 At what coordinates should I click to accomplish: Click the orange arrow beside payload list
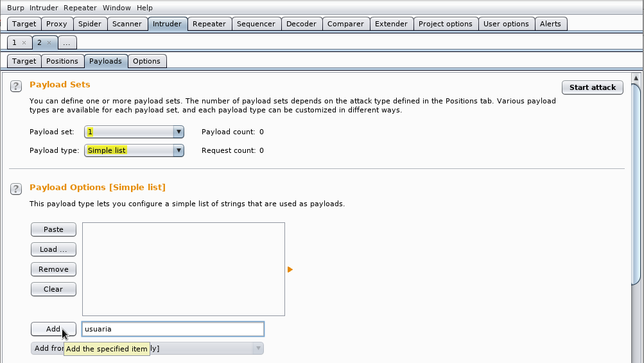click(x=290, y=270)
